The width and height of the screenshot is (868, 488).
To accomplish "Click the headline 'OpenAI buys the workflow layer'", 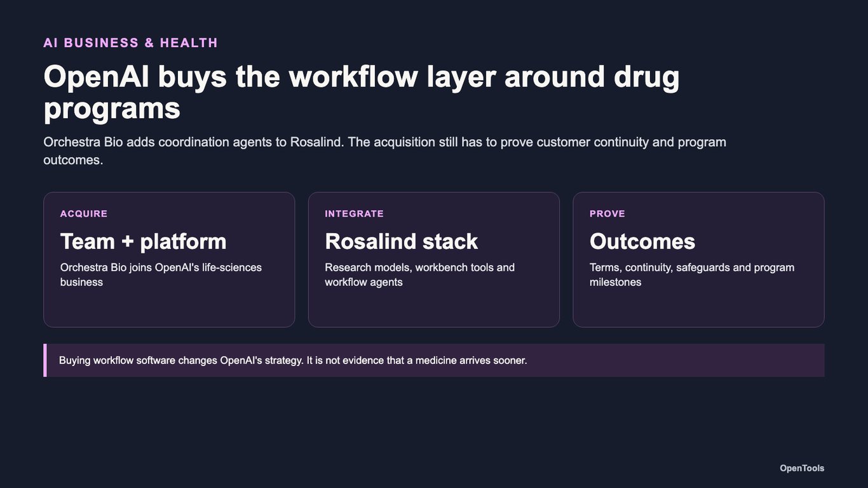I will coord(362,92).
